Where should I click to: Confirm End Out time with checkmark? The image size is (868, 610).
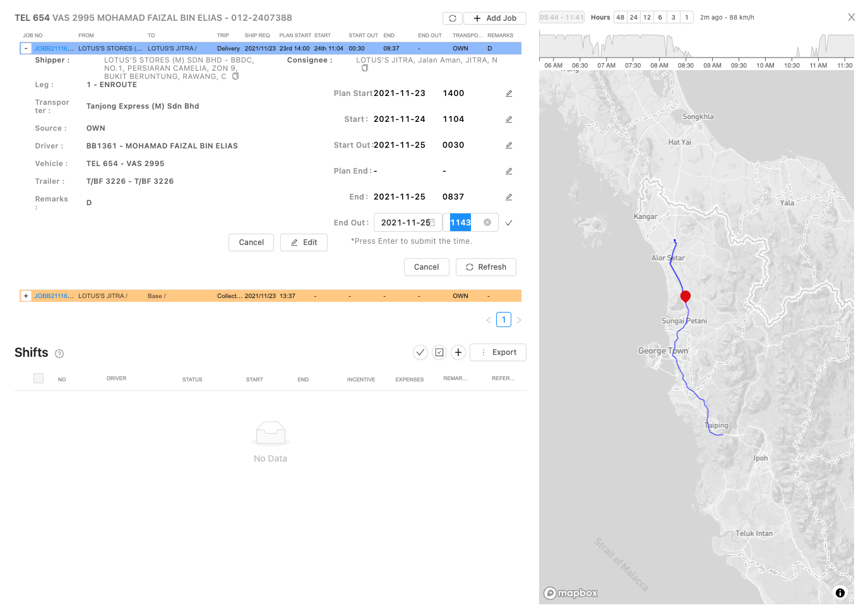[509, 223]
